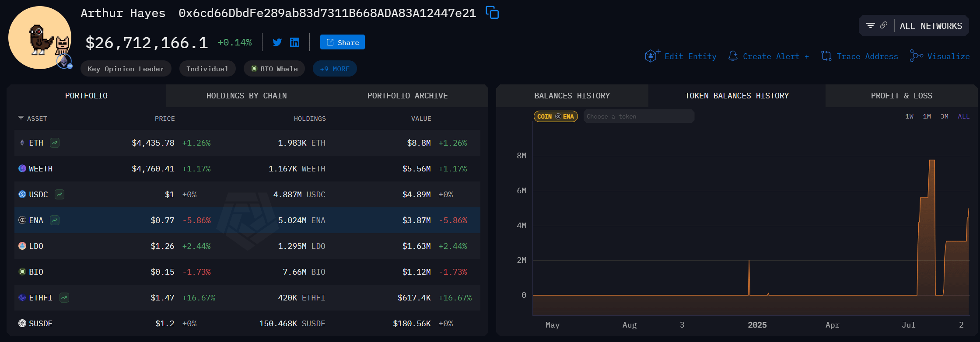
Task: Click the link icon beside ALL NETWORKS
Action: [x=884, y=25]
